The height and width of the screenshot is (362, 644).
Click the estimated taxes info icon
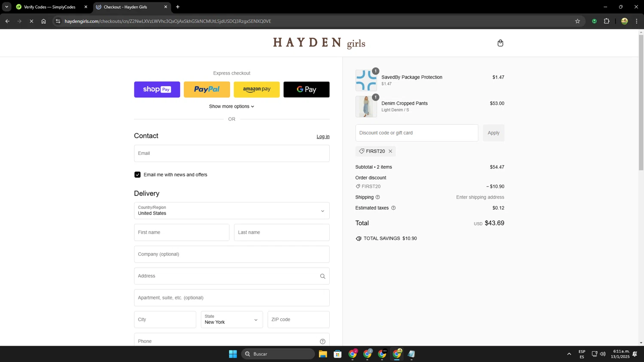pos(393,208)
